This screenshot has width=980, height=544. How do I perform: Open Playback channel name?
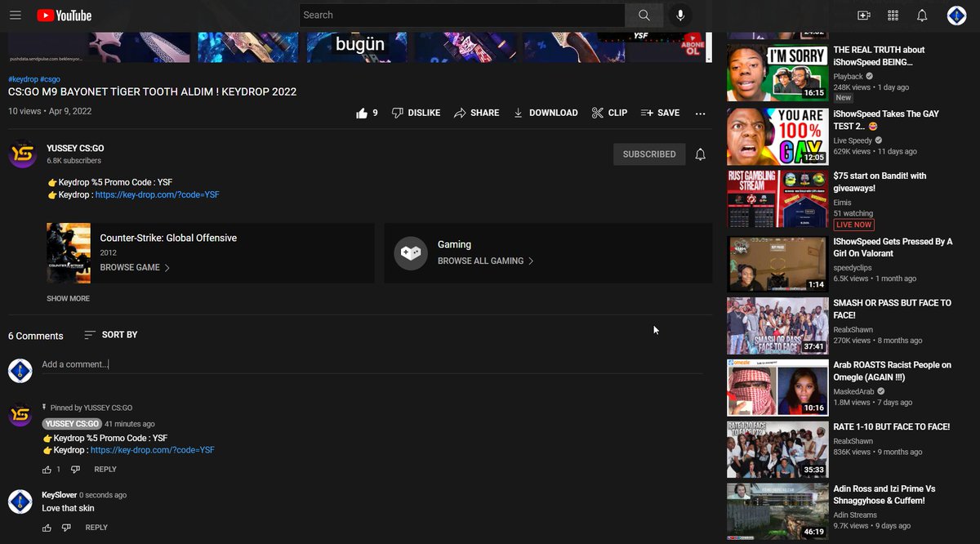[848, 77]
